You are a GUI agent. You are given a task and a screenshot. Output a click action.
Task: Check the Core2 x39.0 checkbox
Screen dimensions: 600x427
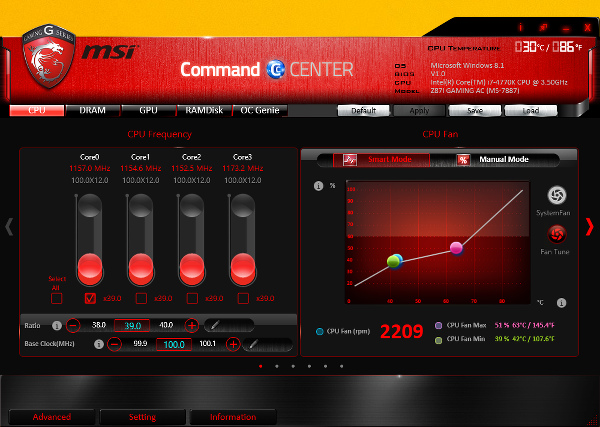click(x=192, y=298)
